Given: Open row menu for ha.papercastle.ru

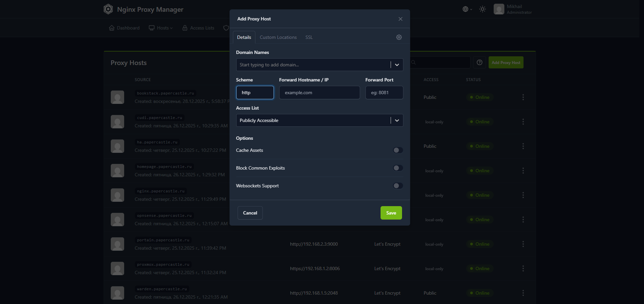Looking at the screenshot, I should 523,146.
